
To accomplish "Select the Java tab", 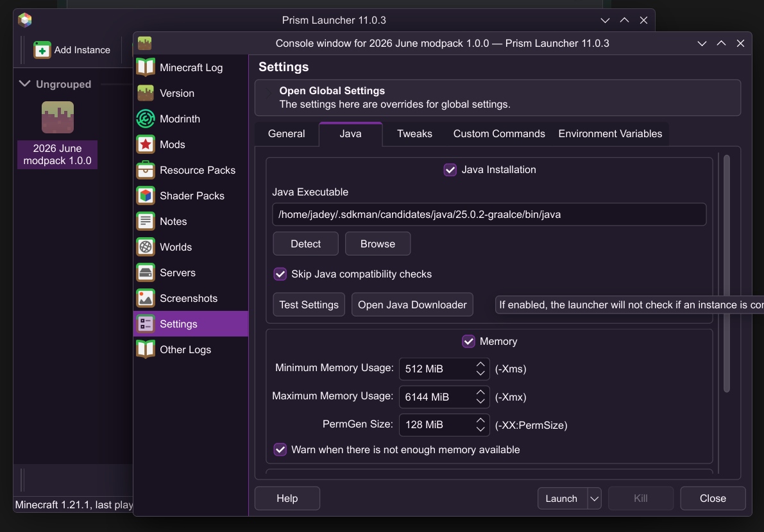I will pos(350,134).
